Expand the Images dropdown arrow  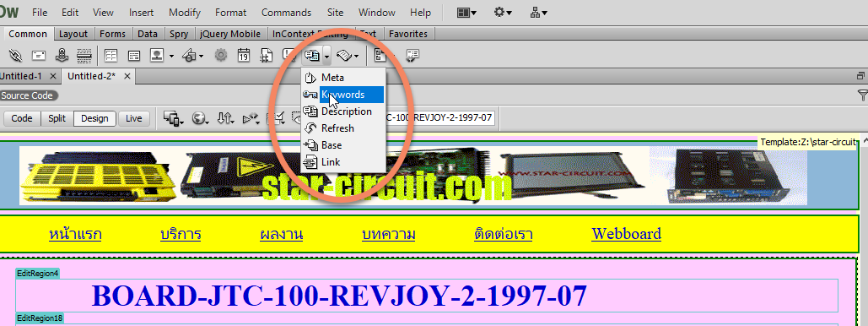pyautogui.click(x=171, y=56)
